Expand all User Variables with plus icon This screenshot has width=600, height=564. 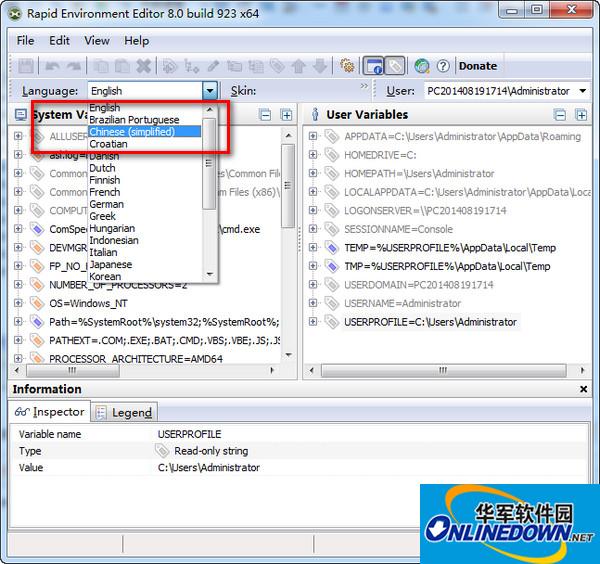pyautogui.click(x=581, y=115)
